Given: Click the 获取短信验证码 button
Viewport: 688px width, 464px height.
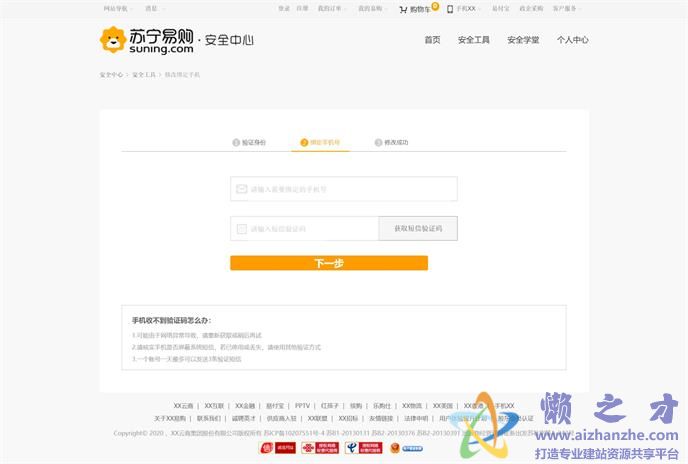Looking at the screenshot, I should click(x=418, y=229).
